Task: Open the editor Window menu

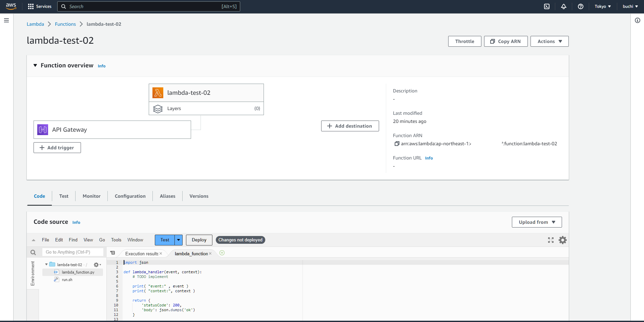Action: tap(135, 240)
